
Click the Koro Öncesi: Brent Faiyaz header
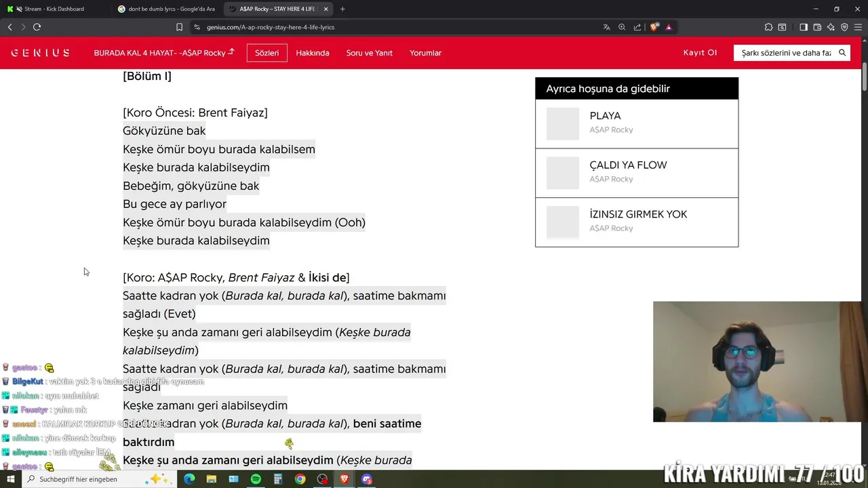tap(195, 113)
